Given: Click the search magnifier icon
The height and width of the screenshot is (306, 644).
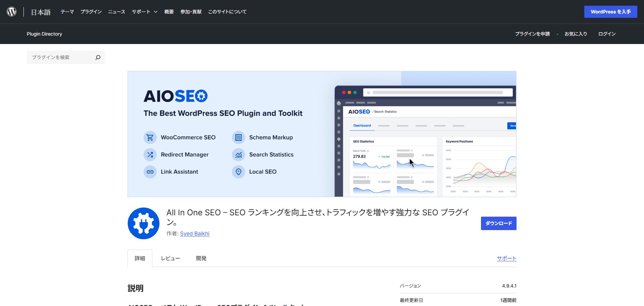Looking at the screenshot, I should [98, 57].
